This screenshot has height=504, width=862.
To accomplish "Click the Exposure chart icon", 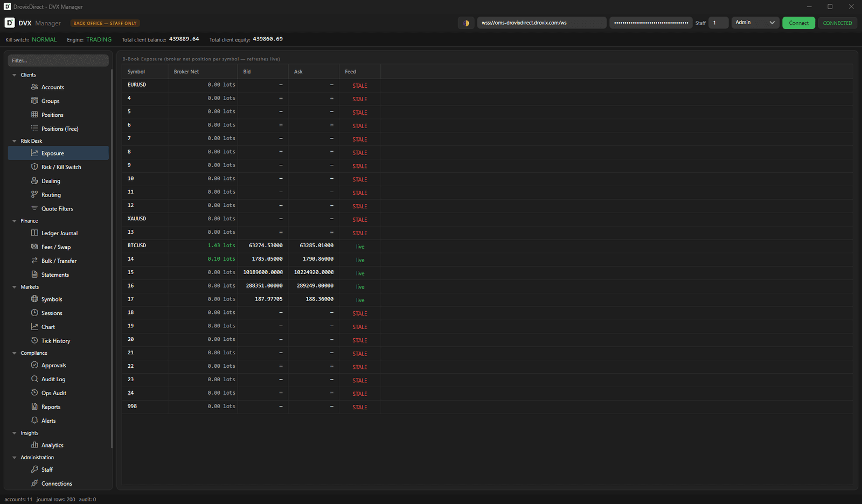I will tap(34, 153).
